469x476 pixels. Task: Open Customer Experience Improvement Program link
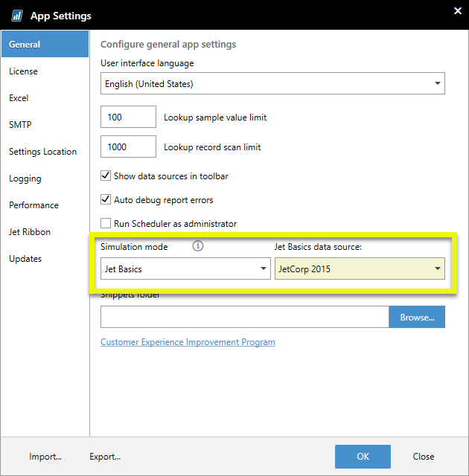coord(188,342)
